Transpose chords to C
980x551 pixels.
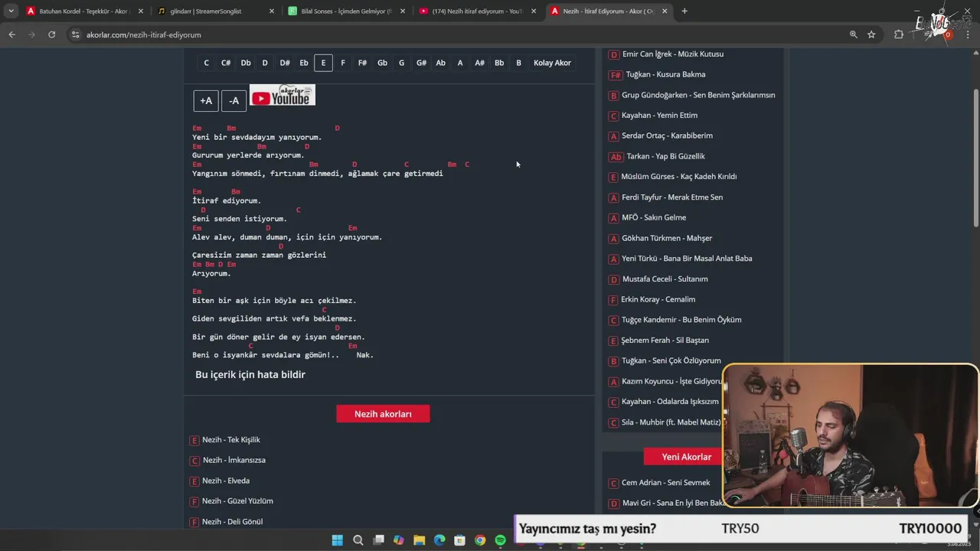(206, 63)
